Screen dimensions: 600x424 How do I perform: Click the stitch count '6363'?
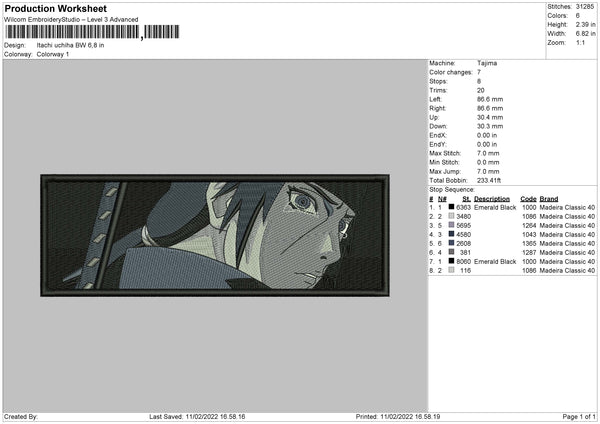click(463, 207)
